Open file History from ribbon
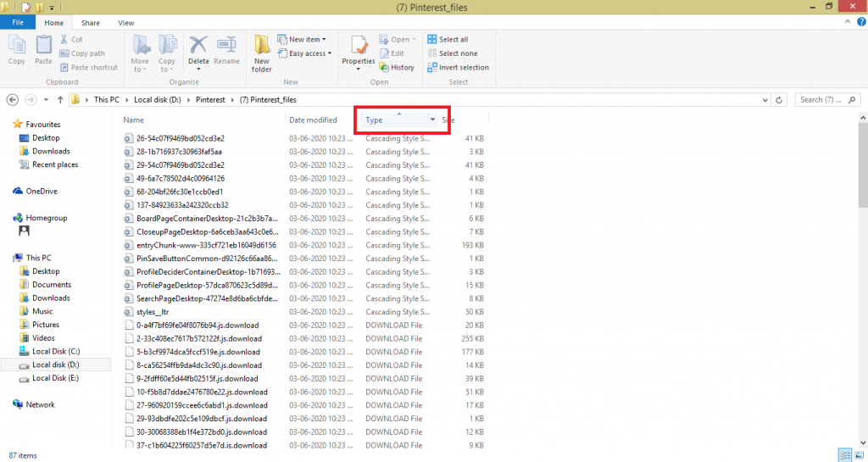The image size is (868, 462). (x=397, y=68)
